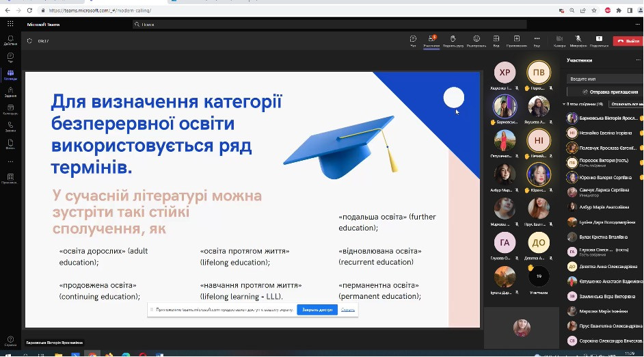
Task: Click the self-view video thumbnail
Action: pyautogui.click(x=522, y=328)
